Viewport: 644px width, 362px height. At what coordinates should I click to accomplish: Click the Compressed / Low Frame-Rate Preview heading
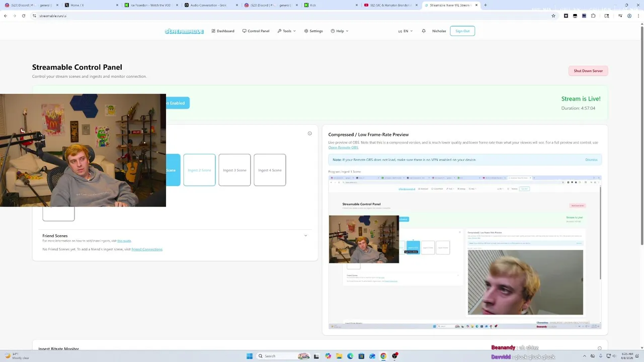point(368,135)
